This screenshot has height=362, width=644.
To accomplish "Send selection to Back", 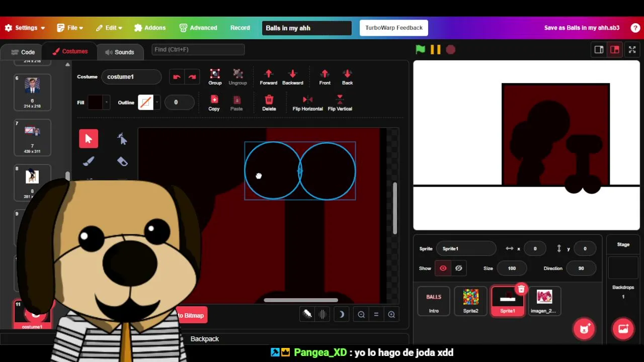I will (347, 77).
